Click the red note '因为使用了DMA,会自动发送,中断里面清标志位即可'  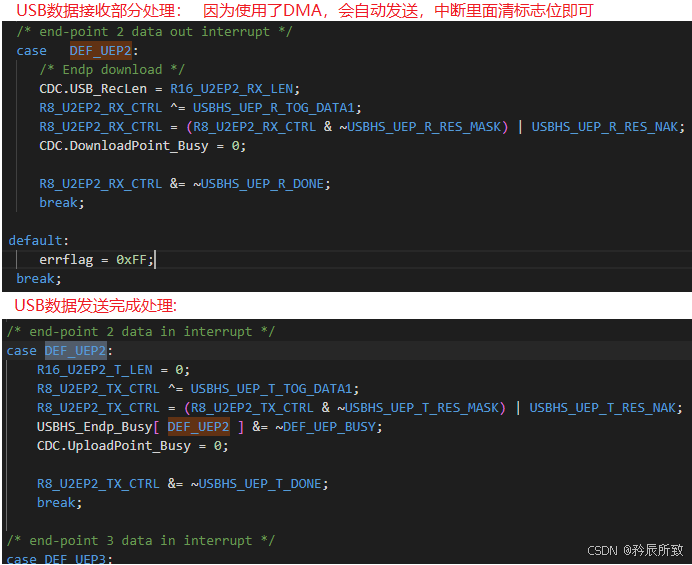click(x=398, y=11)
